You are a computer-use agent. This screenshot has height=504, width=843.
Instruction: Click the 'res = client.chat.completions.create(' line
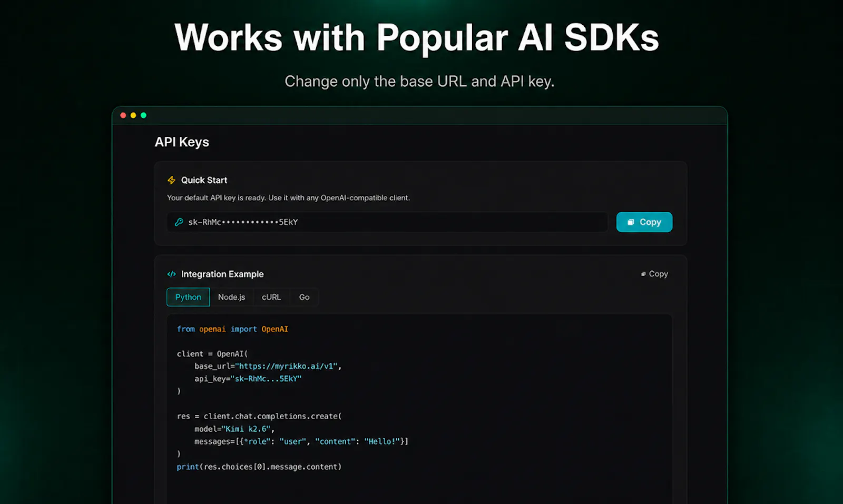pyautogui.click(x=259, y=416)
